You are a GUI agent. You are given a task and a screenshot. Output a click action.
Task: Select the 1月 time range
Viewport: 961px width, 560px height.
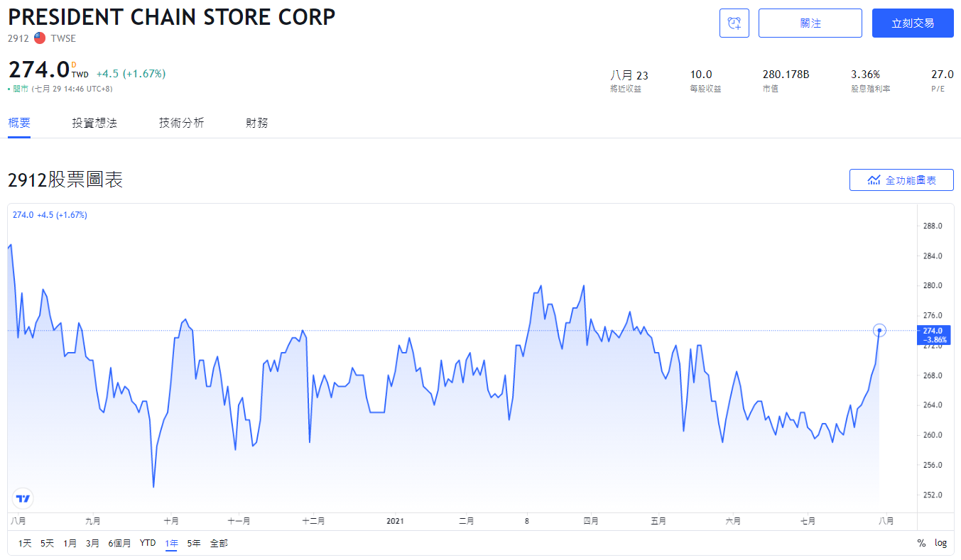[70, 543]
